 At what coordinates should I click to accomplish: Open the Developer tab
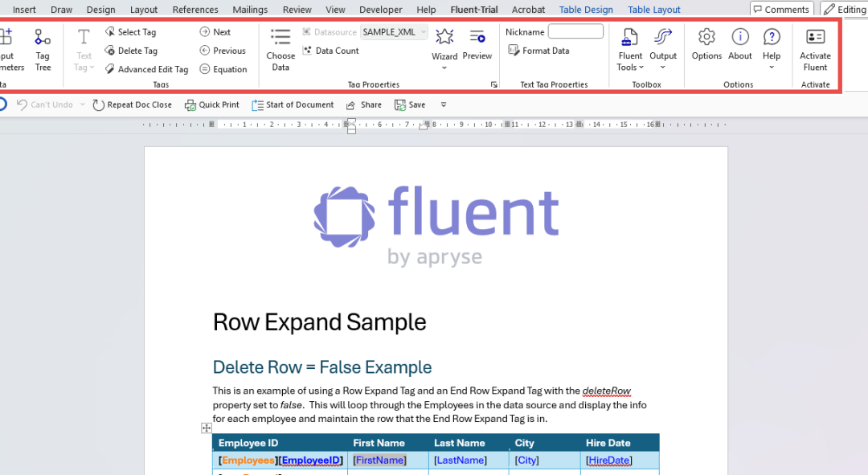coord(381,10)
